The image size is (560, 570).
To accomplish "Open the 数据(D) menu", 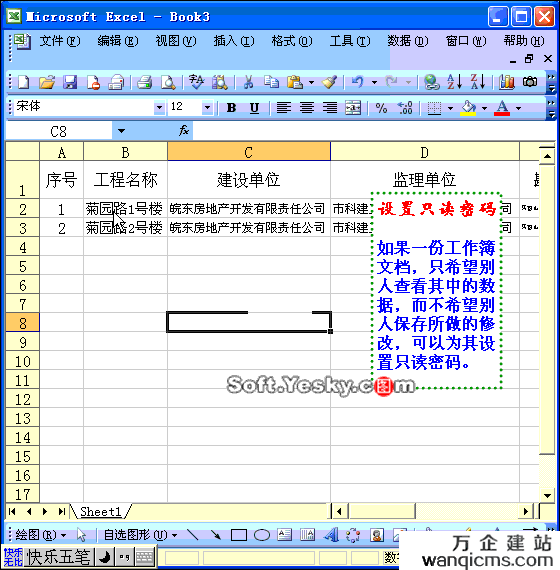I will pos(408,41).
